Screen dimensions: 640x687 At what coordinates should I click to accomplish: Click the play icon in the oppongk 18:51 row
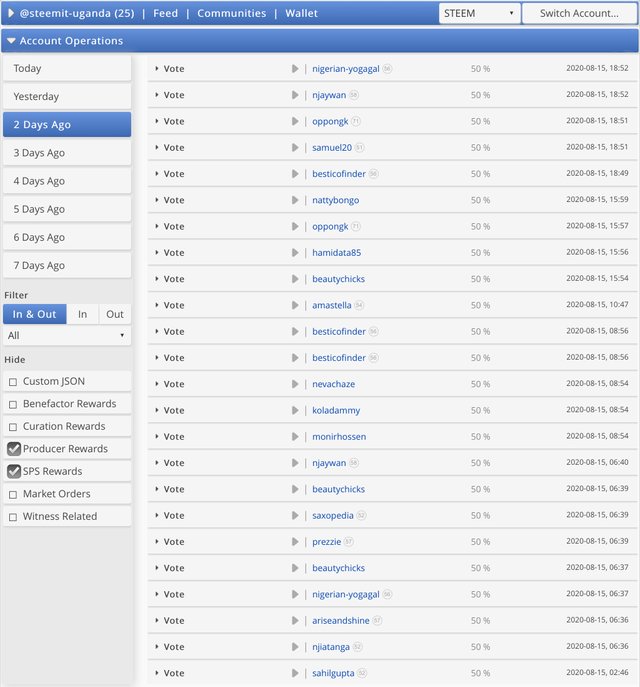pyautogui.click(x=295, y=121)
